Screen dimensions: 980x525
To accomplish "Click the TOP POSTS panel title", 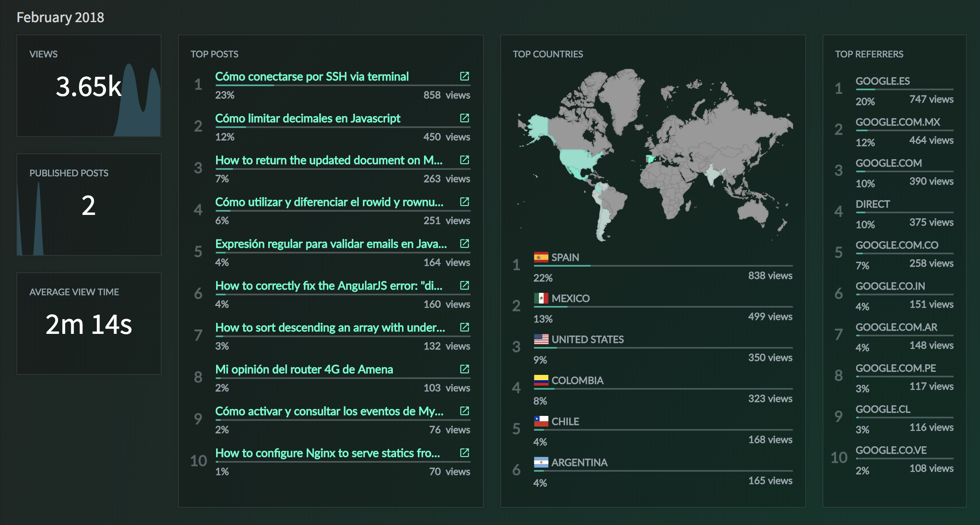I will pyautogui.click(x=214, y=54).
